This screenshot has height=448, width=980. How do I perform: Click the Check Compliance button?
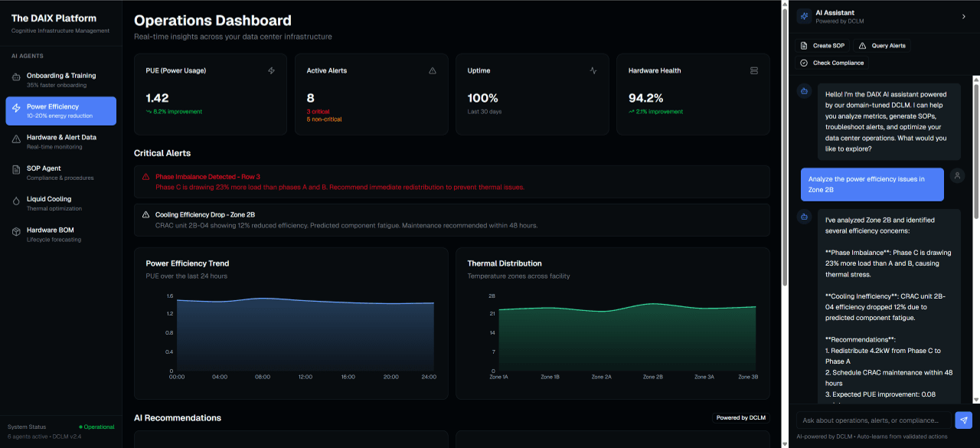832,62
